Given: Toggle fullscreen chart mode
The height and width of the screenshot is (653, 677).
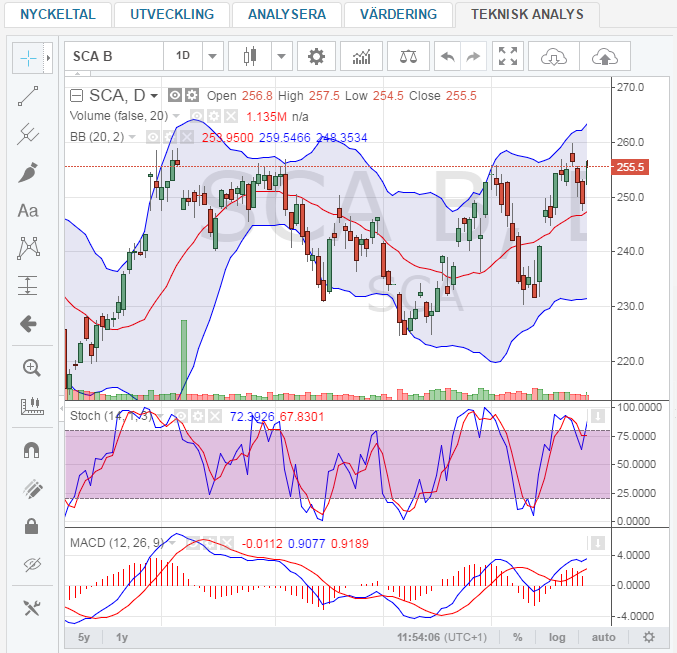Looking at the screenshot, I should tap(508, 56).
